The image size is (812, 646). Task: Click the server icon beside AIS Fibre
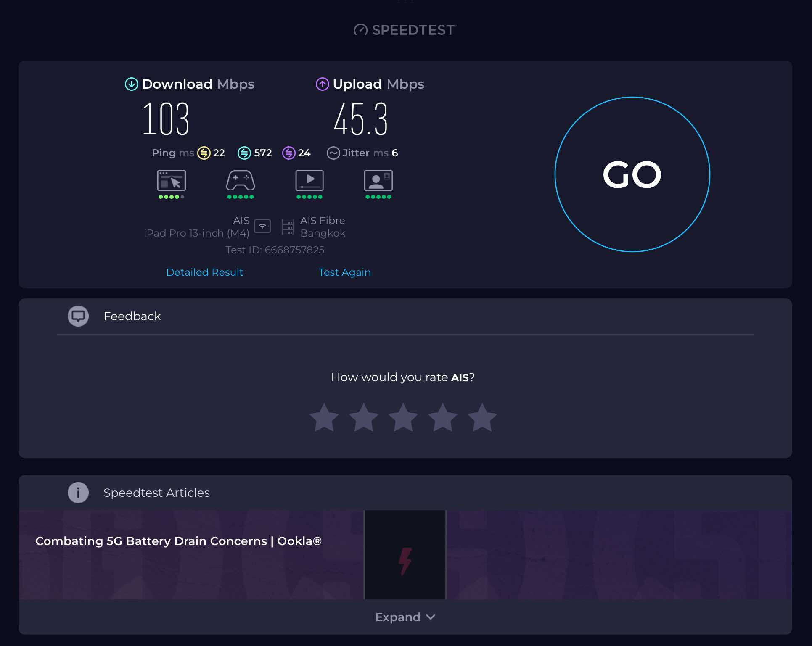click(x=288, y=227)
